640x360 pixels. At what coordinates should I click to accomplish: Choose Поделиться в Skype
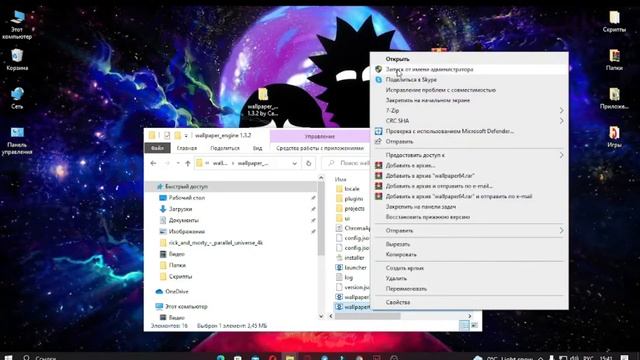coord(469,80)
